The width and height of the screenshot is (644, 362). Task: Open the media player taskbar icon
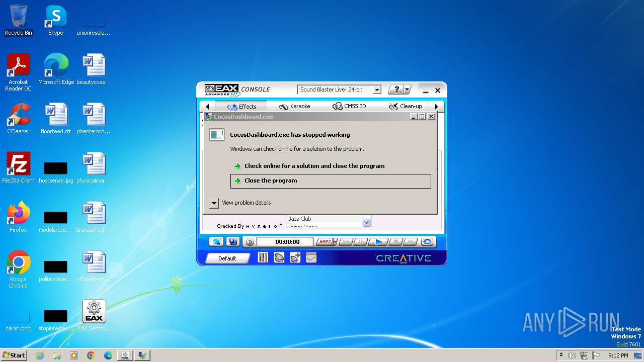tap(74, 355)
